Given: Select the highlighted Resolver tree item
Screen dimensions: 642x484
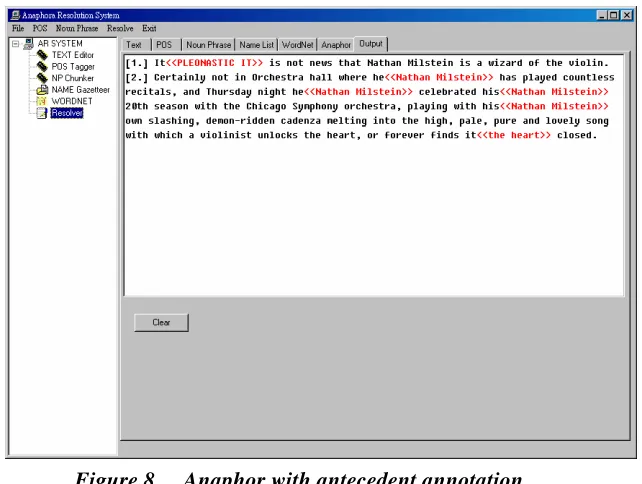Looking at the screenshot, I should [x=67, y=113].
